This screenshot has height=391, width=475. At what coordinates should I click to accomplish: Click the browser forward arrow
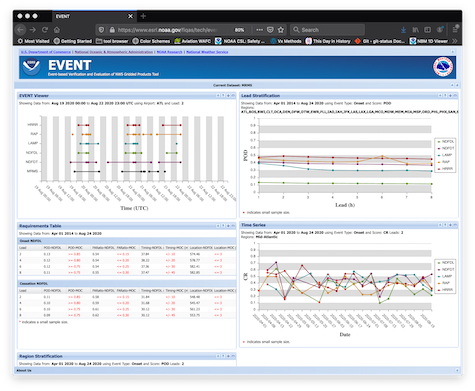point(33,30)
